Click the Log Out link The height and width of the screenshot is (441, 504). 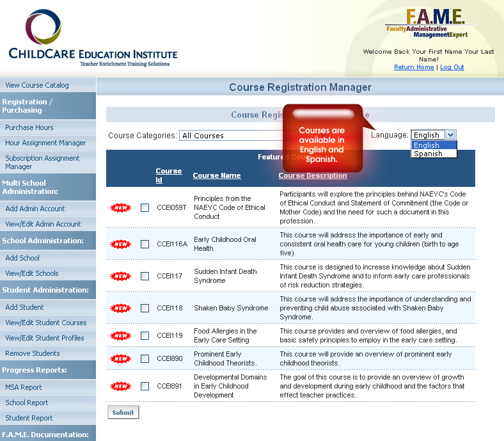click(452, 67)
